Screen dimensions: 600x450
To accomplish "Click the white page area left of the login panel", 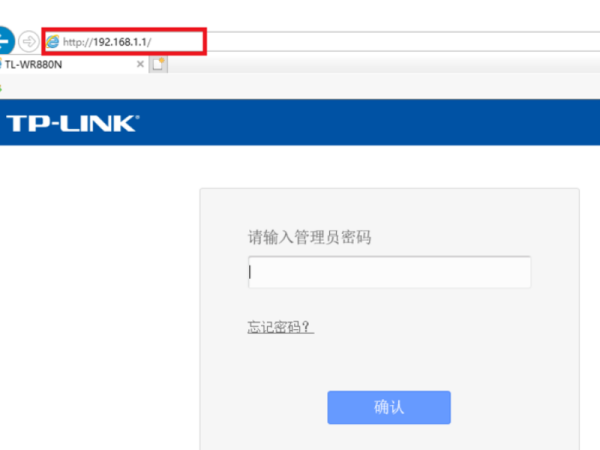I will (x=99, y=298).
